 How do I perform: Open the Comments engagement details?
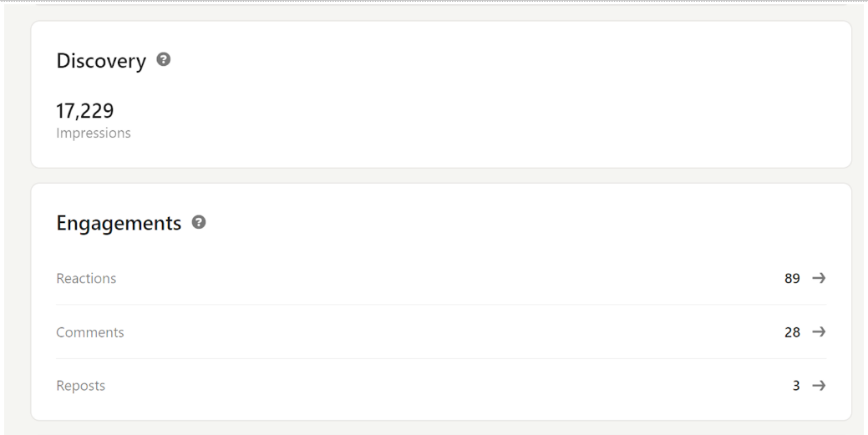pyautogui.click(x=90, y=332)
